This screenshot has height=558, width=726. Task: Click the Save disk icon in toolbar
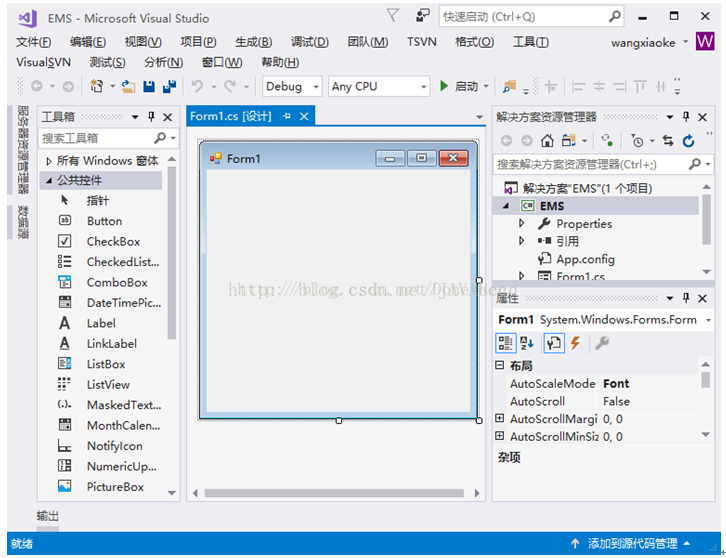tap(149, 86)
